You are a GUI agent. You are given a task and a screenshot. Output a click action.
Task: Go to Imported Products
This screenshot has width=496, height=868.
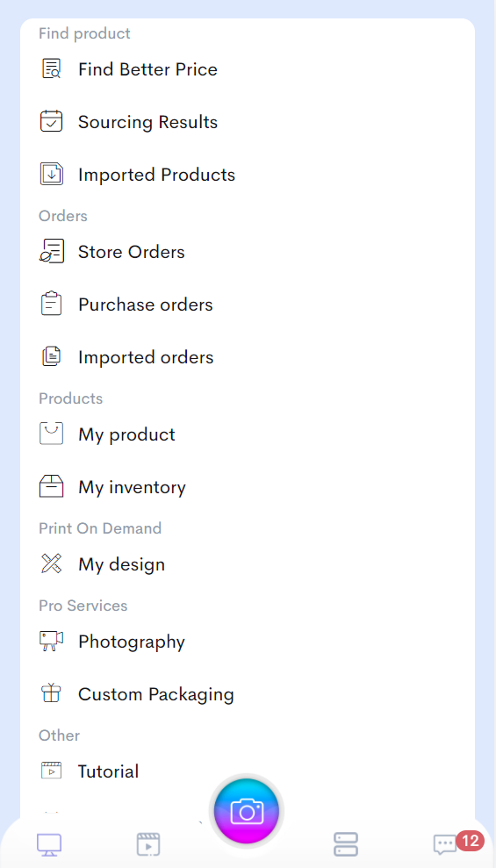click(156, 175)
